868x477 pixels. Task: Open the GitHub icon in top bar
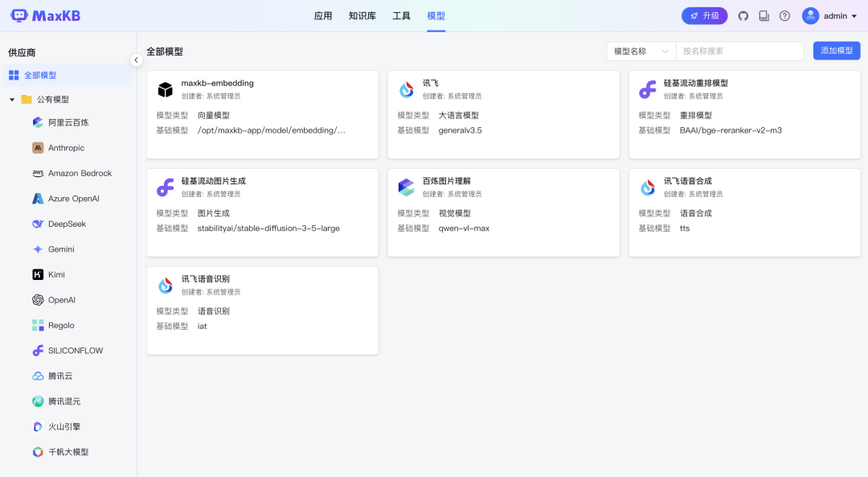point(743,15)
